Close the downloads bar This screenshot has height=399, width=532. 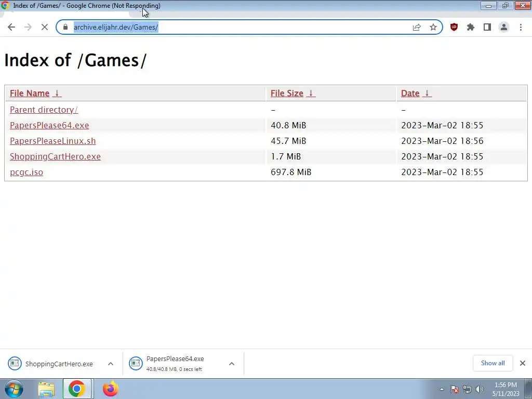click(x=523, y=363)
